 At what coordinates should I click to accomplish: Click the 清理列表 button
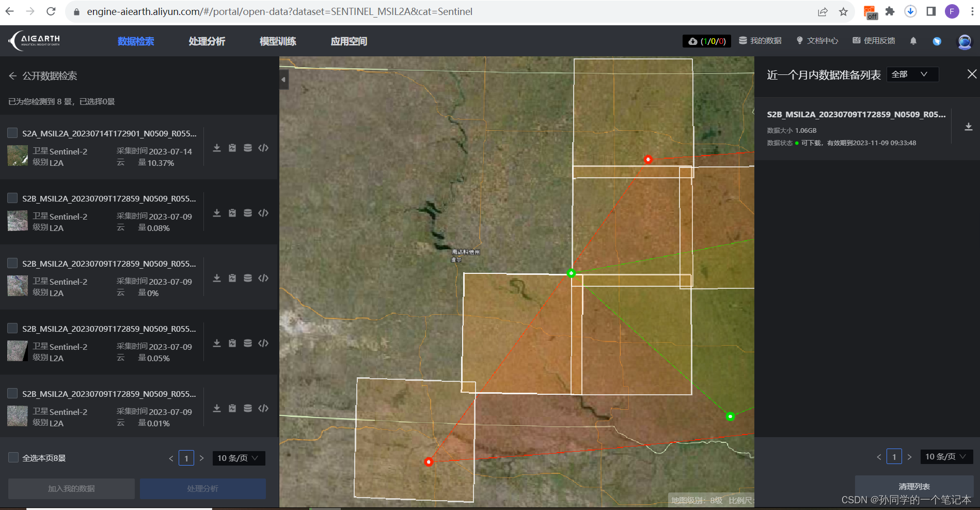[x=914, y=486]
